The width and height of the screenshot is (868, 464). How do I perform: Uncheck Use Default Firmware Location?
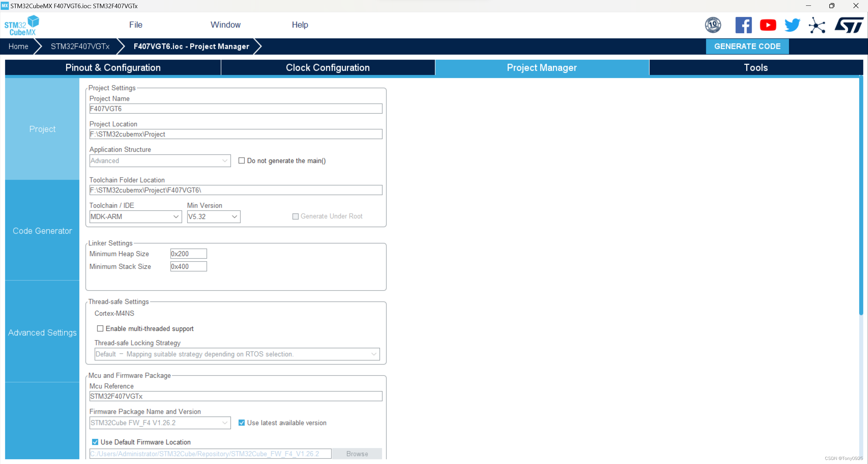coord(95,442)
